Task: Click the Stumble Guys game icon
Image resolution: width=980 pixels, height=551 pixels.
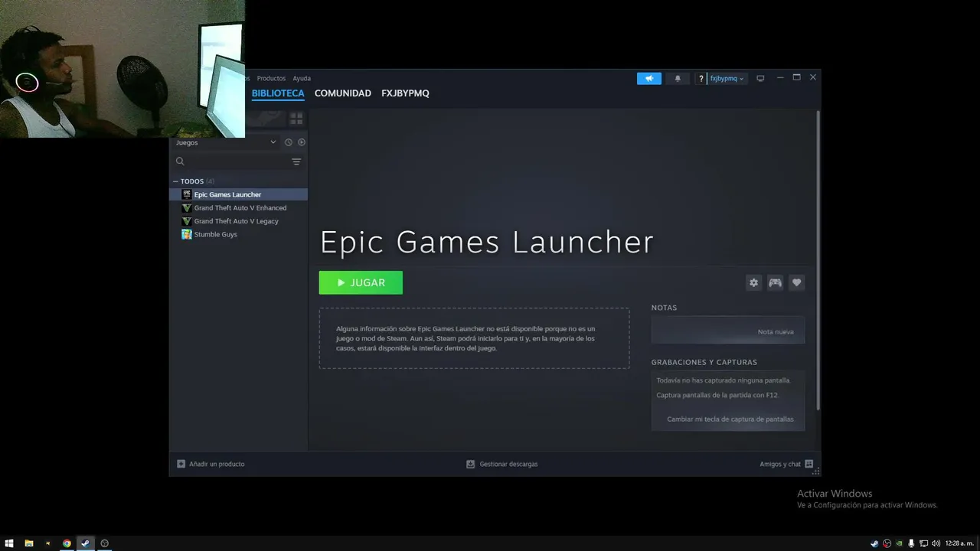Action: coord(187,234)
